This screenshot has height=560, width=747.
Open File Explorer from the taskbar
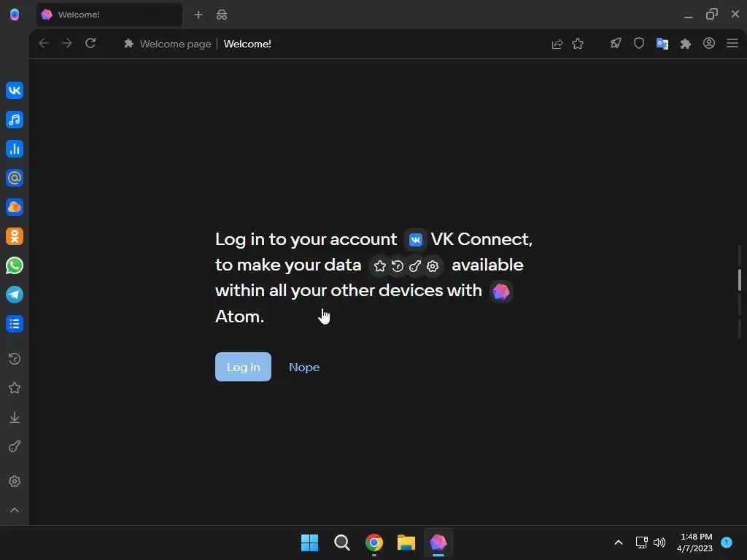coord(406,542)
